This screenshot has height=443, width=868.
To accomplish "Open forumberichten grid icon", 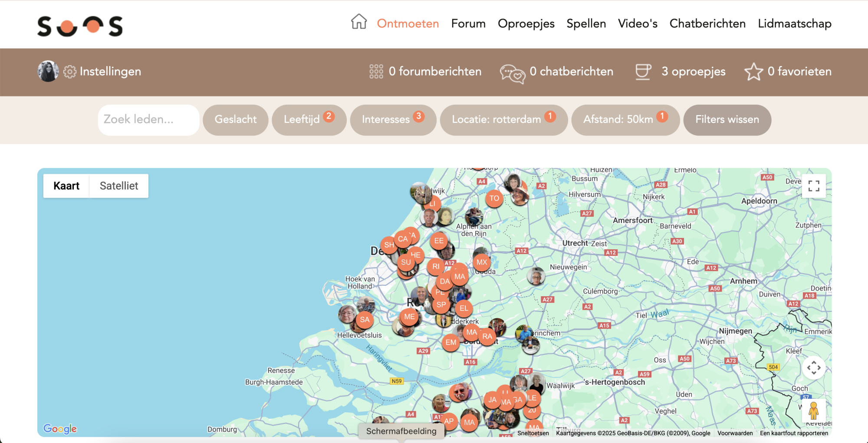I will tap(376, 72).
